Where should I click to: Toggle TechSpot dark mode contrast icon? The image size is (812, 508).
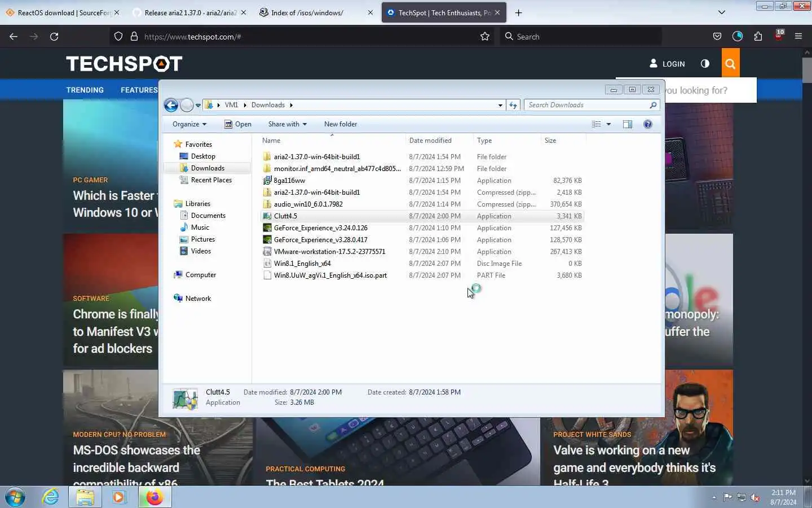[x=705, y=64]
